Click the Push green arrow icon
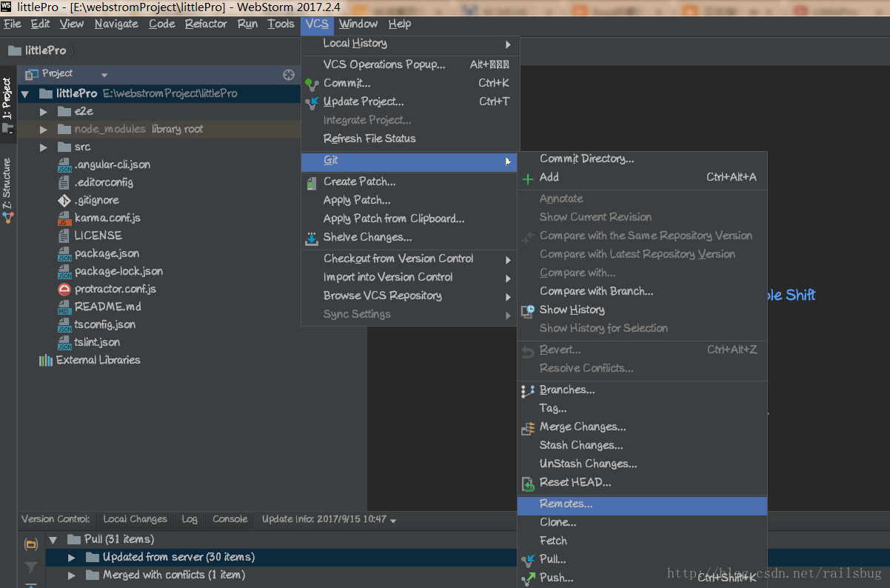 pyautogui.click(x=527, y=578)
